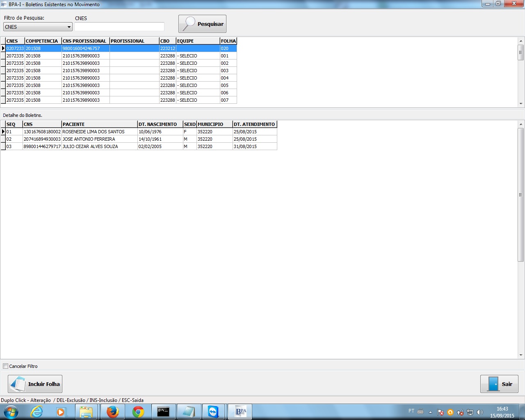
Task: Click the CBO column header
Action: coord(168,41)
